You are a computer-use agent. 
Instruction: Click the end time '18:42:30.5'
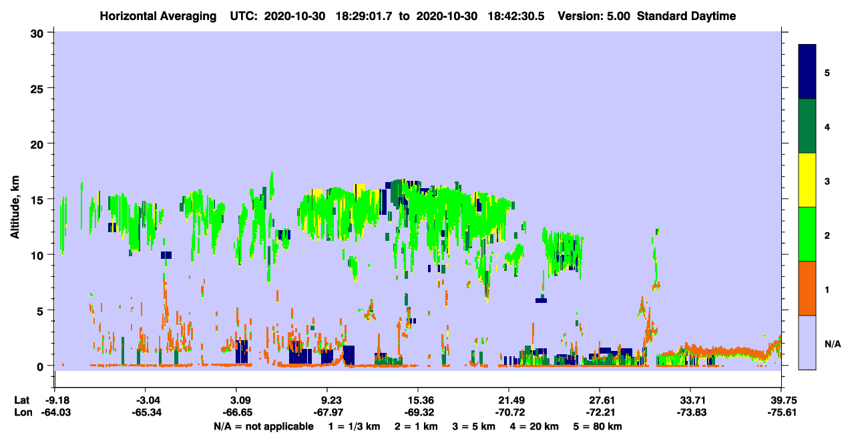(x=517, y=16)
